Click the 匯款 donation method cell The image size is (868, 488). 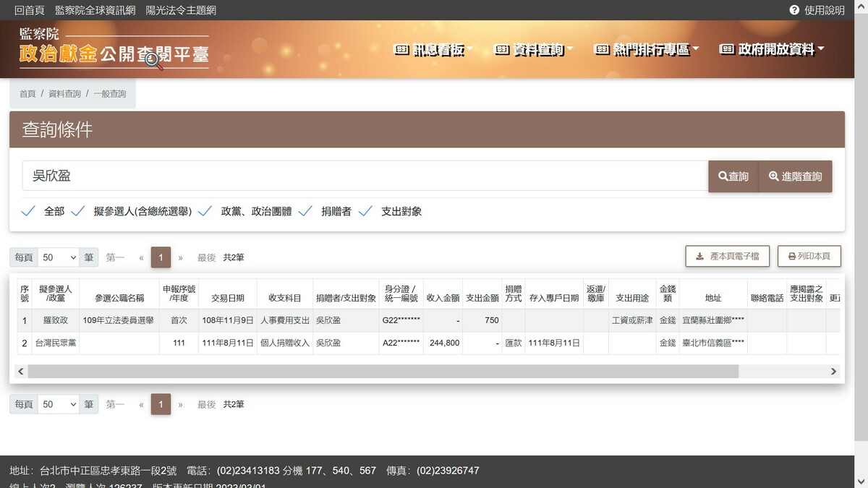(513, 343)
